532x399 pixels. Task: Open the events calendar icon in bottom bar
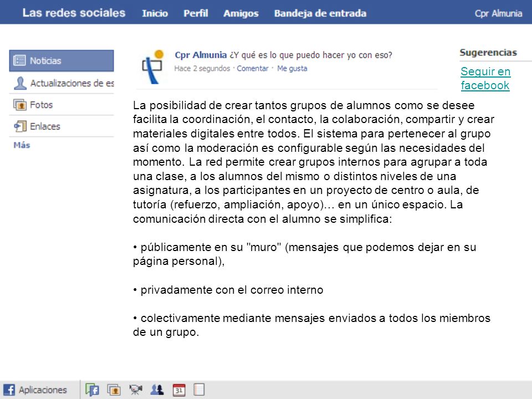tap(179, 390)
